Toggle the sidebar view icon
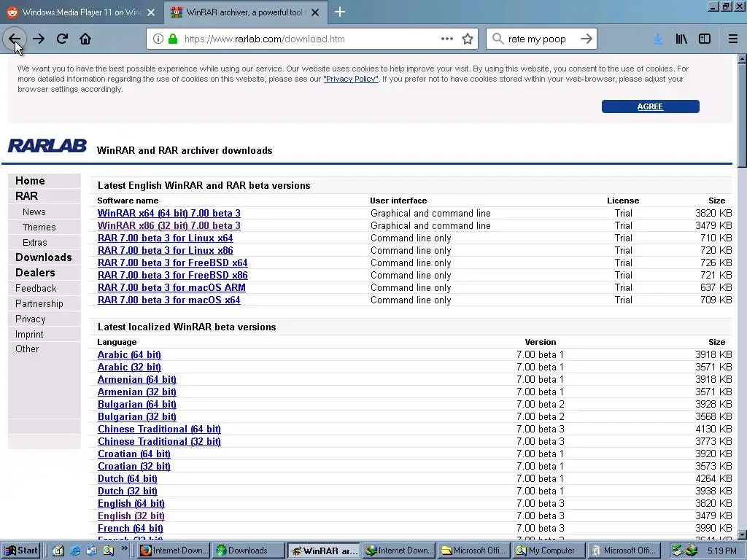This screenshot has height=560, width=747. coord(705,39)
